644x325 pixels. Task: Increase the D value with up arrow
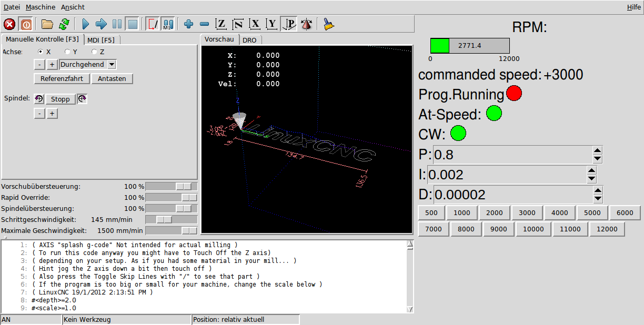597,191
